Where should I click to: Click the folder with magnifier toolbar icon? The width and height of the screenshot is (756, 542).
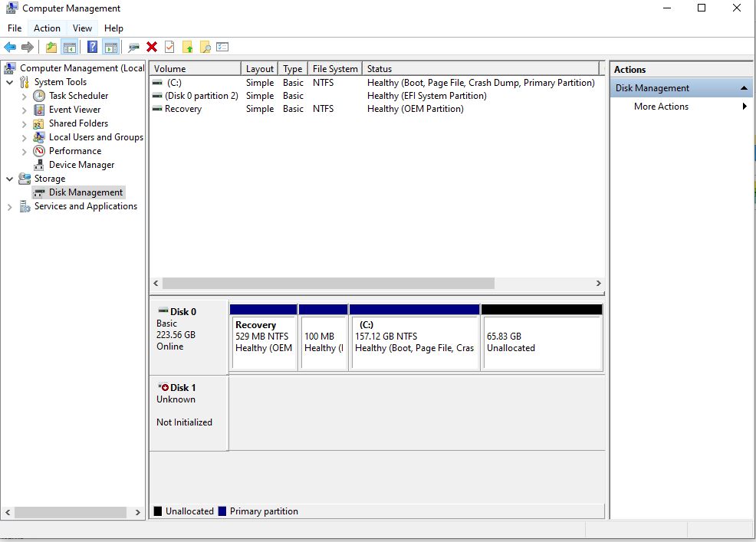tap(205, 48)
